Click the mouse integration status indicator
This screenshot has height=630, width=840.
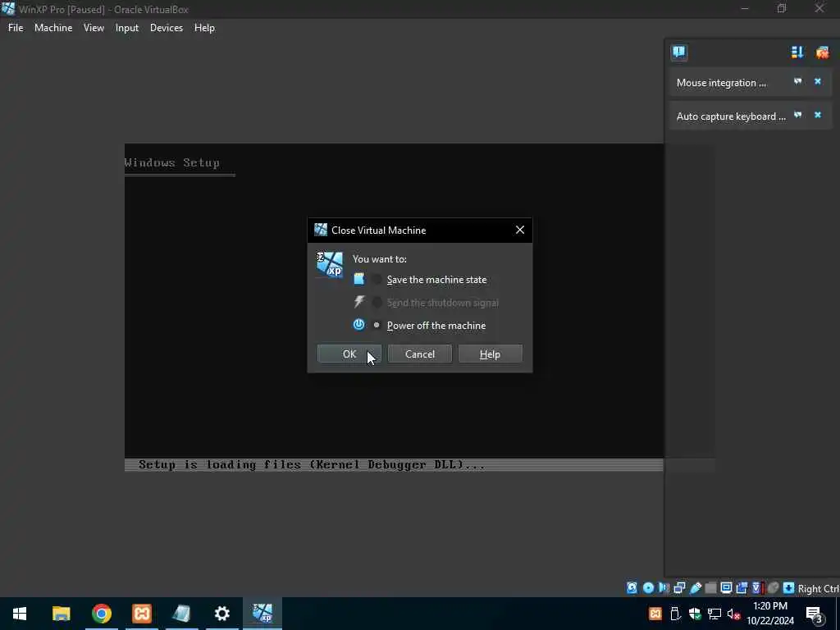pos(773,587)
